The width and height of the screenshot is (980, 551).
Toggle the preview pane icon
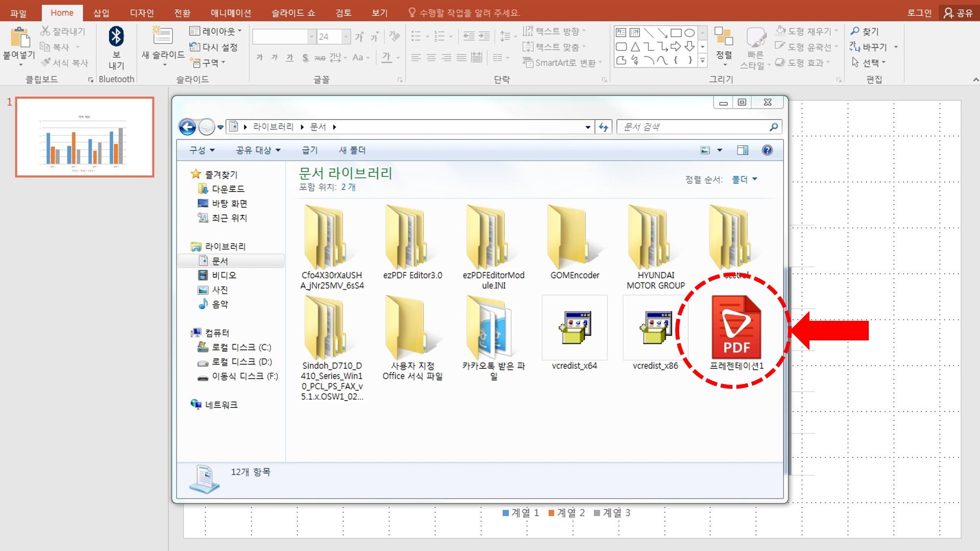742,150
